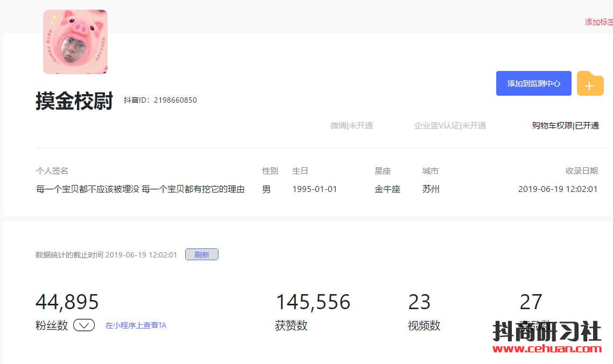This screenshot has height=364, width=613.
Task: Click the pink pig avatar picture
Action: pyautogui.click(x=75, y=42)
